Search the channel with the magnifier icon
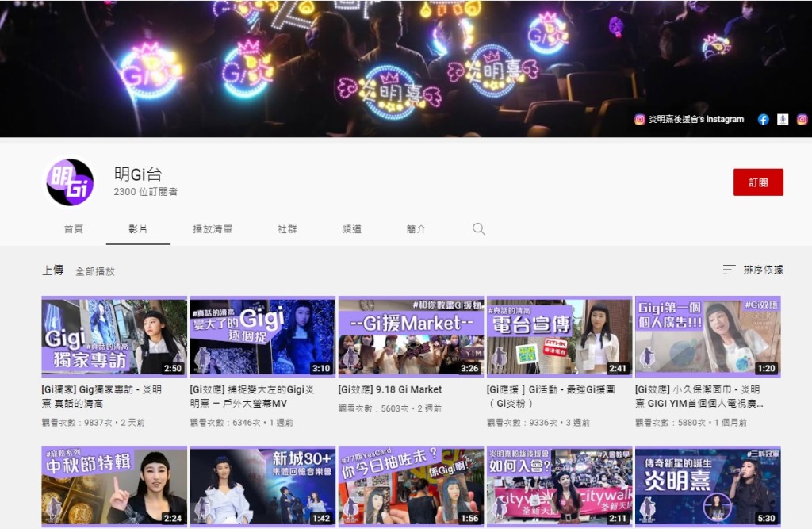 [x=478, y=229]
